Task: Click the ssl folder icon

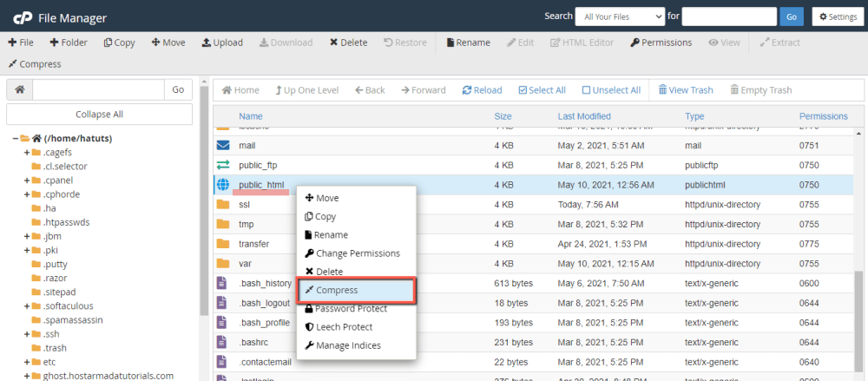Action: 223,204
